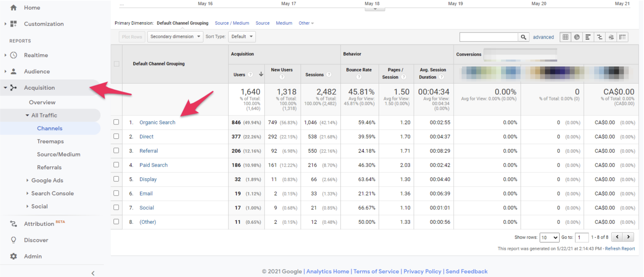Viewport: 644px width, 277px height.
Task: Select all rows with header checkbox
Action: 116,64
